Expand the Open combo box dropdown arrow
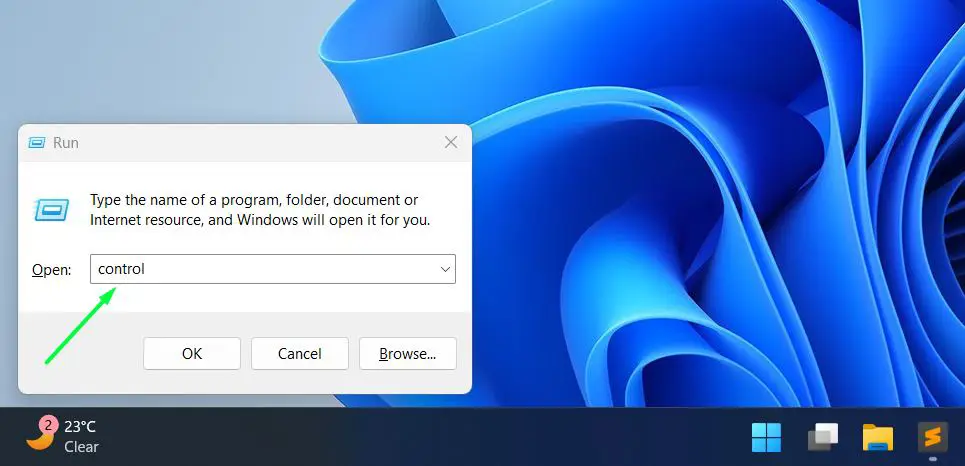965x466 pixels. point(446,269)
